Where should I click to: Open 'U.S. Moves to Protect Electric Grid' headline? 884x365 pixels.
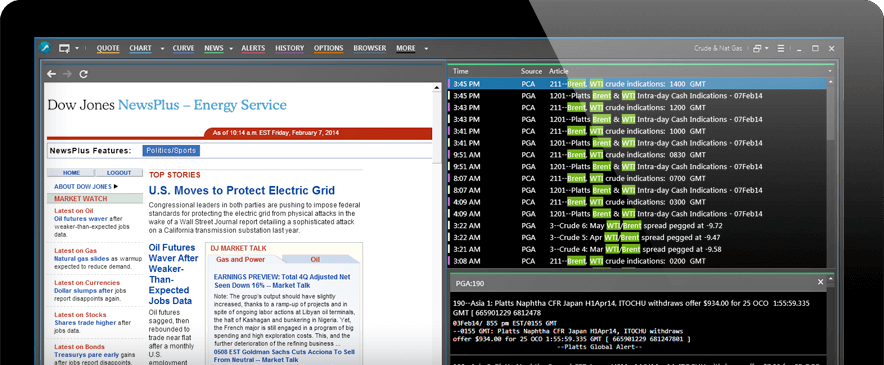[x=242, y=190]
